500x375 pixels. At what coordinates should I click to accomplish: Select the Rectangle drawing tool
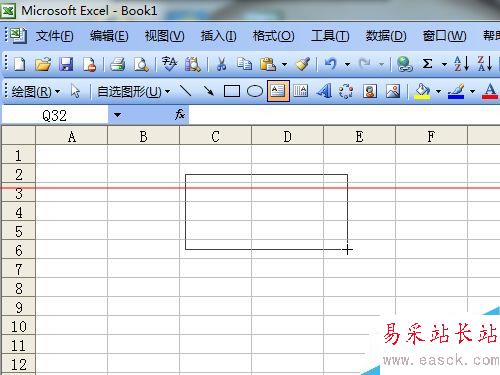point(232,91)
